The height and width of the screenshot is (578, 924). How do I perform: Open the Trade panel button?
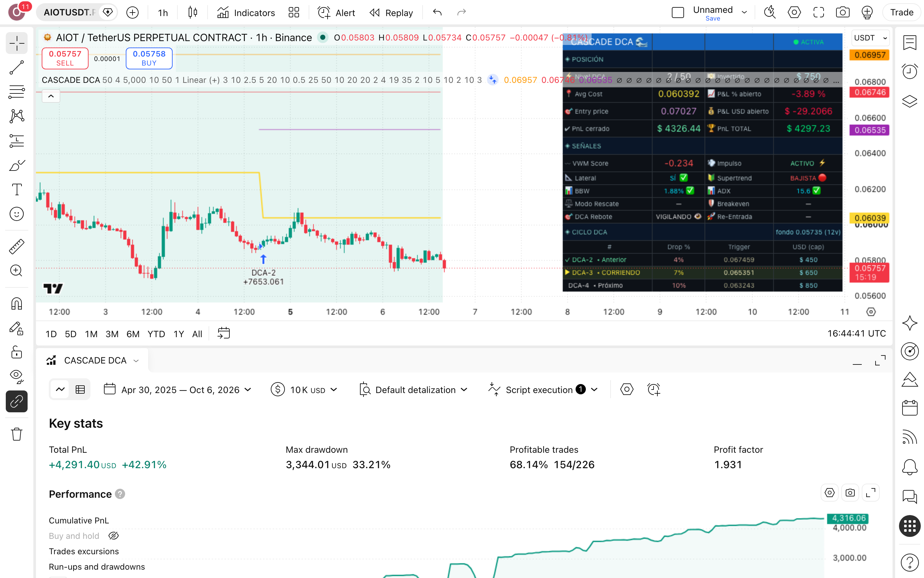[902, 13]
